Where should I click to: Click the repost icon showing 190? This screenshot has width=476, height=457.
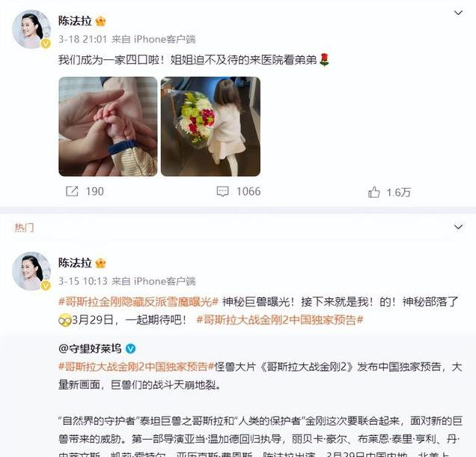coord(72,191)
